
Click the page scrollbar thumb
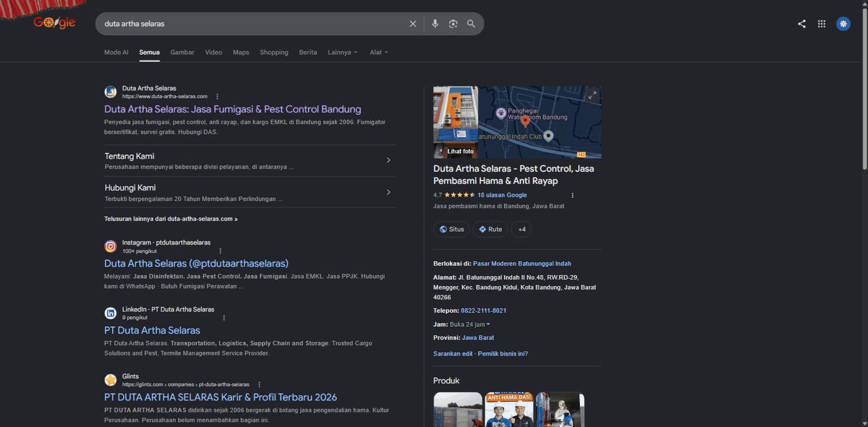click(x=865, y=89)
